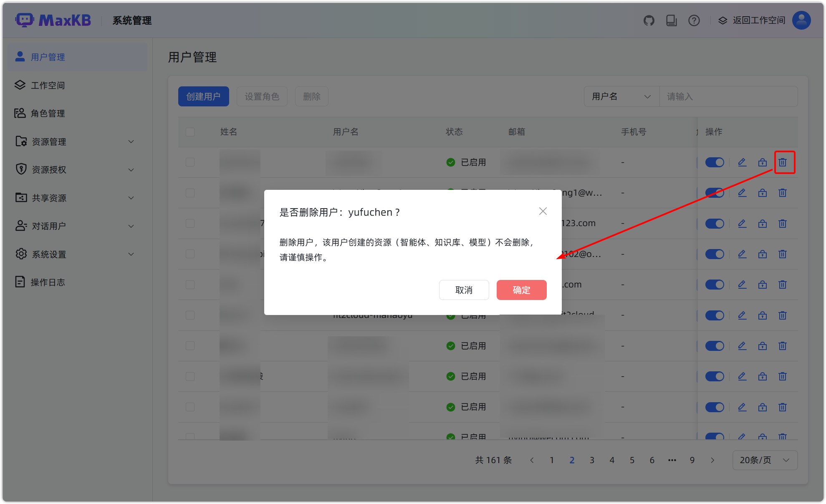This screenshot has width=826, height=504.
Task: Confirm deletion by clicking 确定 button
Action: coord(521,290)
